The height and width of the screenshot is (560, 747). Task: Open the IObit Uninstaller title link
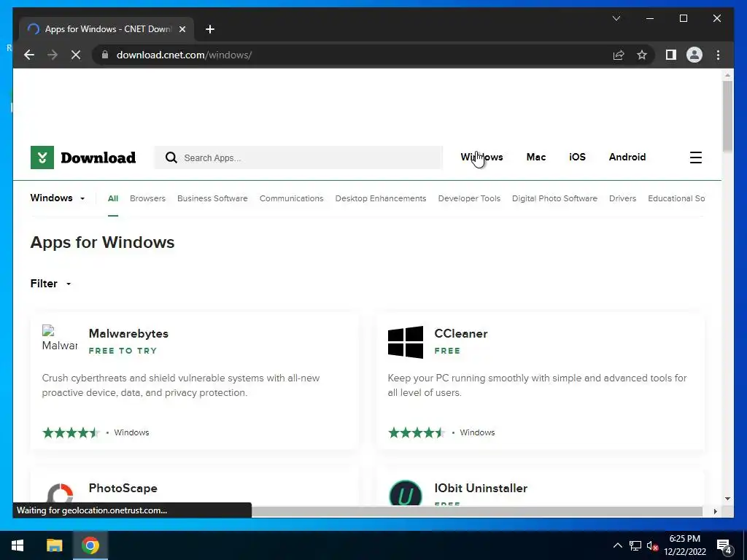pyautogui.click(x=481, y=488)
